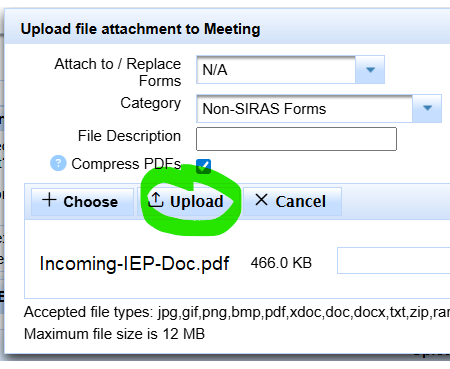Click the upload arrow icon
This screenshot has height=369, width=450.
point(156,200)
